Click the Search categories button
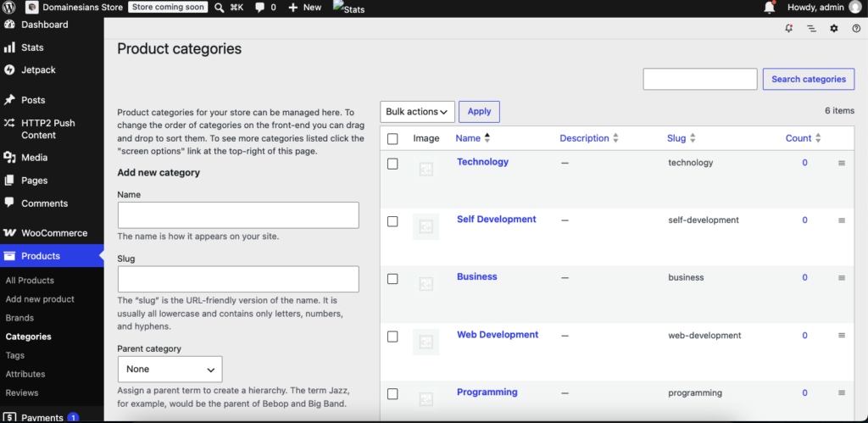 809,79
